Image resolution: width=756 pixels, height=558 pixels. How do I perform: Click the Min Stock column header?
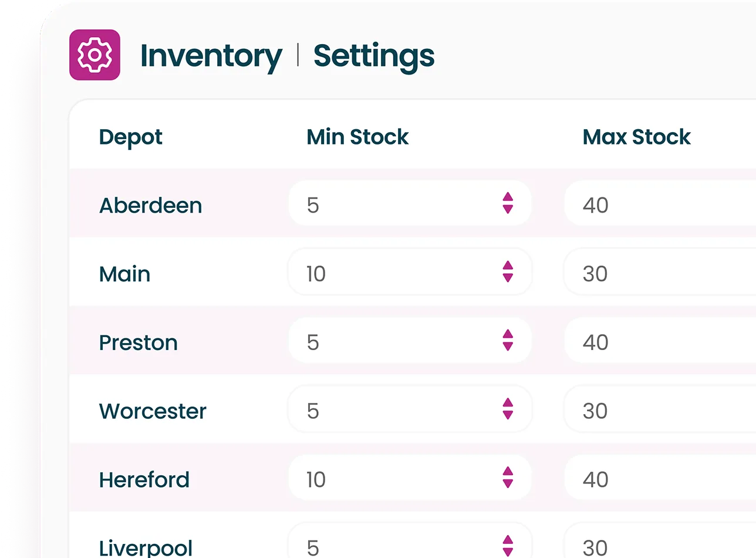357,137
